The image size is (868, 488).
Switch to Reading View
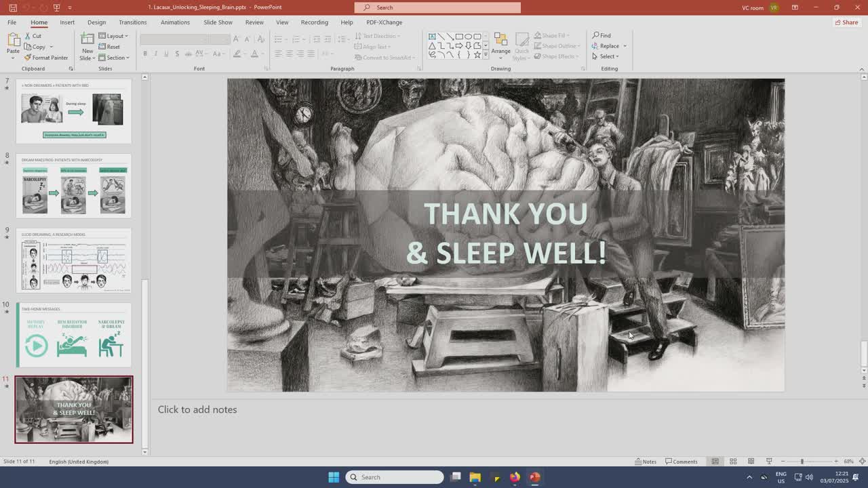tap(751, 462)
